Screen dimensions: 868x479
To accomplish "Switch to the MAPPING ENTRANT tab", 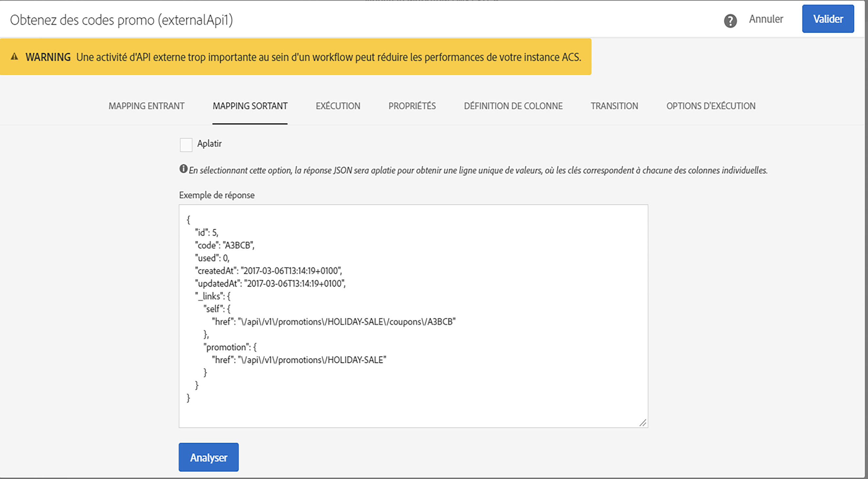I will click(146, 106).
